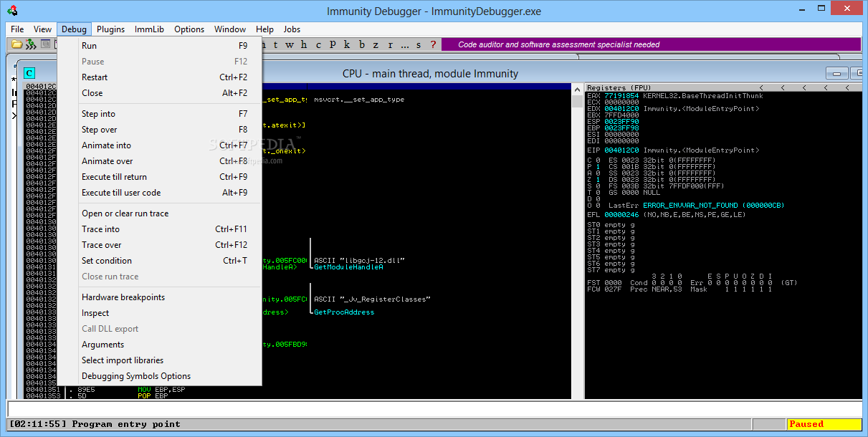This screenshot has width=868, height=437.
Task: Open Arguments from the Debug menu
Action: [169, 345]
